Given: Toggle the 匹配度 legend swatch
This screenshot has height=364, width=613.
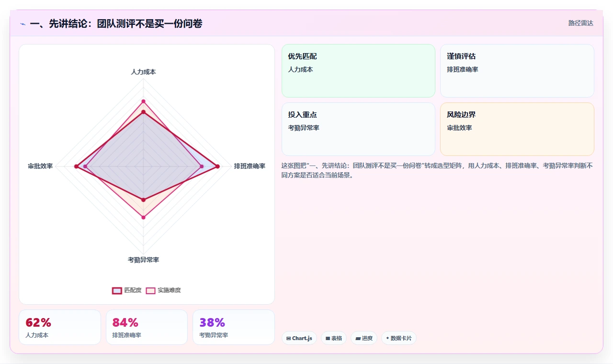Looking at the screenshot, I should (117, 290).
